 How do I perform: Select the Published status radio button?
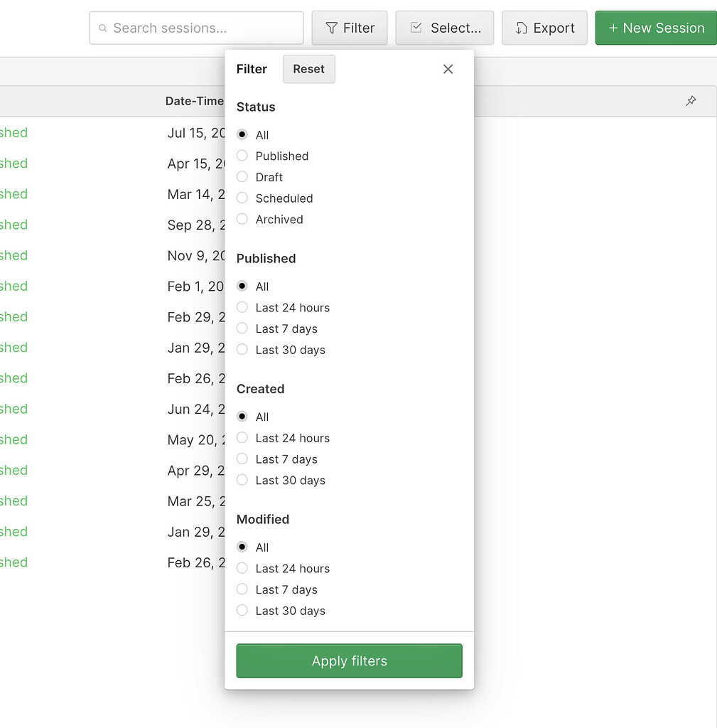point(242,156)
